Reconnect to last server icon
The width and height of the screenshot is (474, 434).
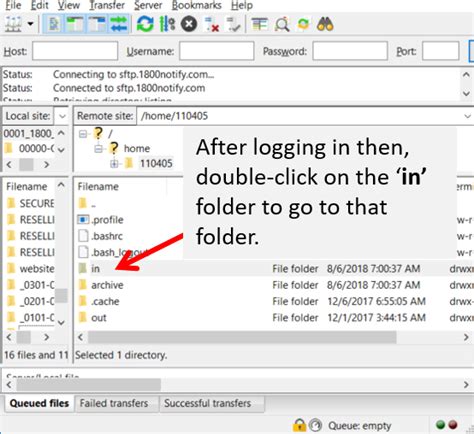[233, 24]
